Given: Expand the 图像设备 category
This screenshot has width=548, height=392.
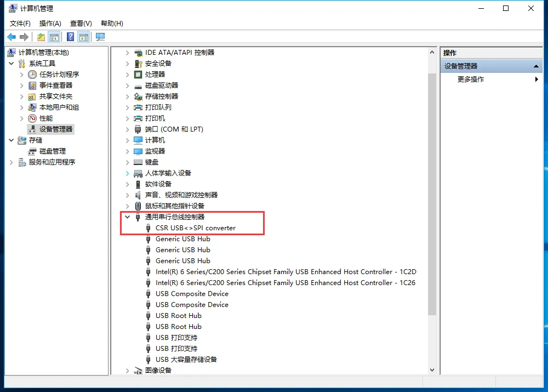Looking at the screenshot, I should point(128,371).
